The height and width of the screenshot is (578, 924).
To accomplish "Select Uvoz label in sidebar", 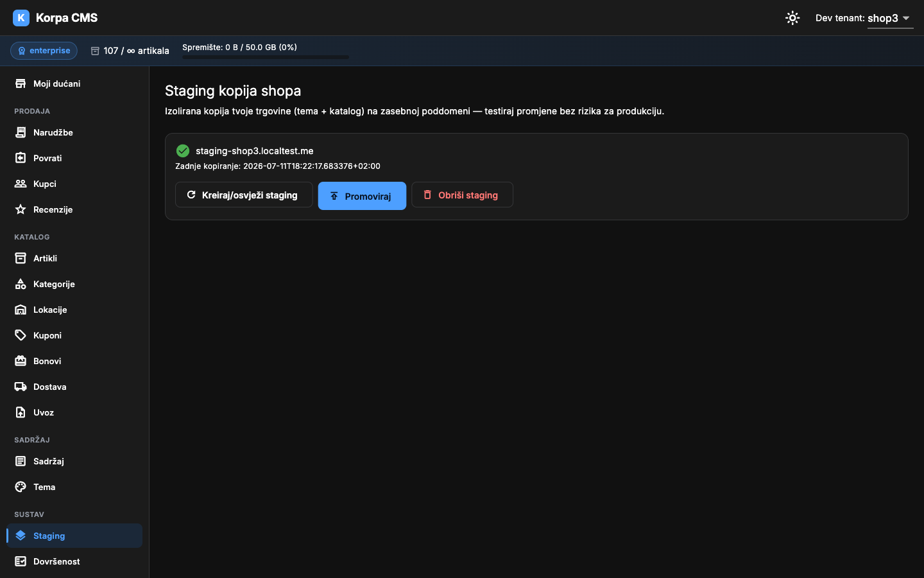I will click(x=44, y=412).
